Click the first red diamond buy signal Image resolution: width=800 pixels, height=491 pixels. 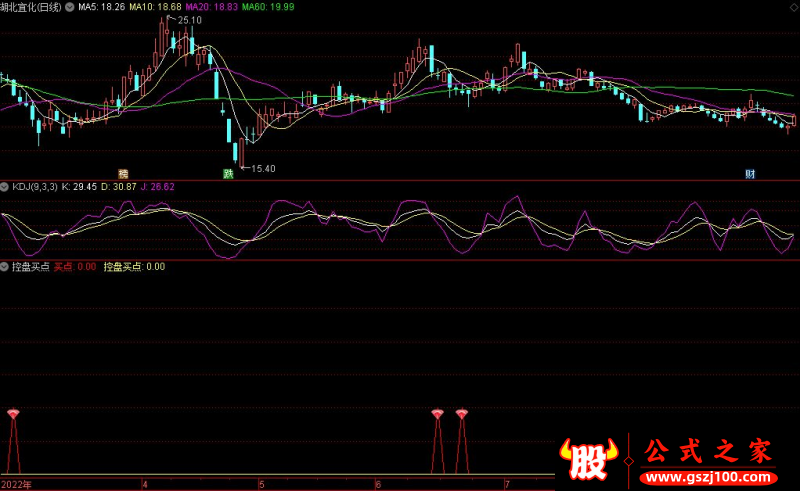pos(13,413)
